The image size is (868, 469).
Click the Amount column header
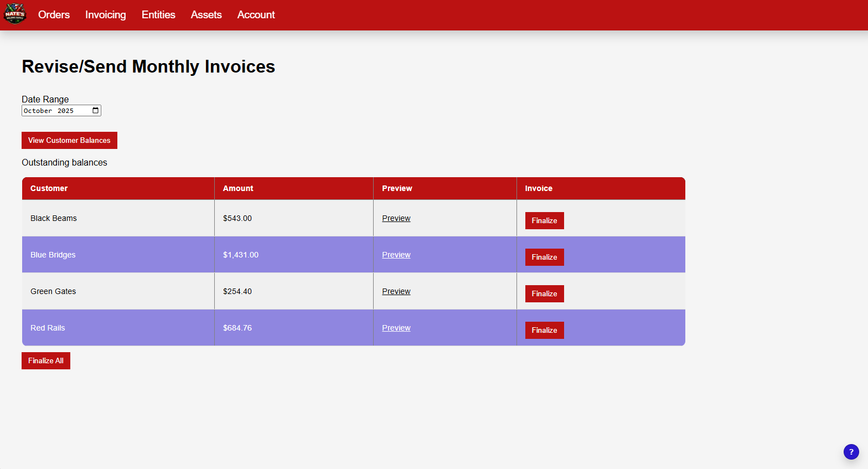tap(294, 188)
